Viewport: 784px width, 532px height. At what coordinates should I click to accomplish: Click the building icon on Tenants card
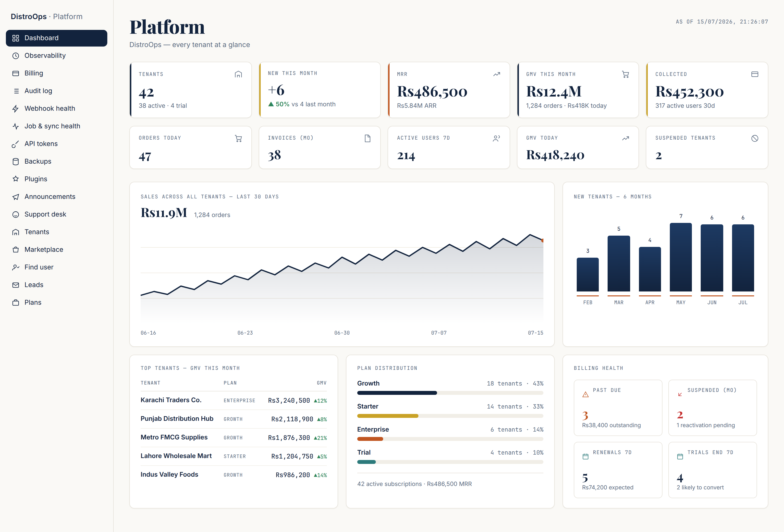(x=238, y=74)
